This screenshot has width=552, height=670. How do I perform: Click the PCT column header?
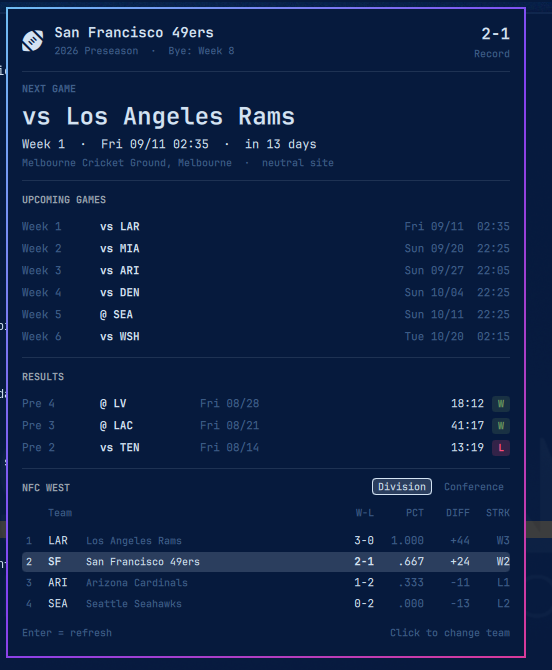(x=415, y=513)
